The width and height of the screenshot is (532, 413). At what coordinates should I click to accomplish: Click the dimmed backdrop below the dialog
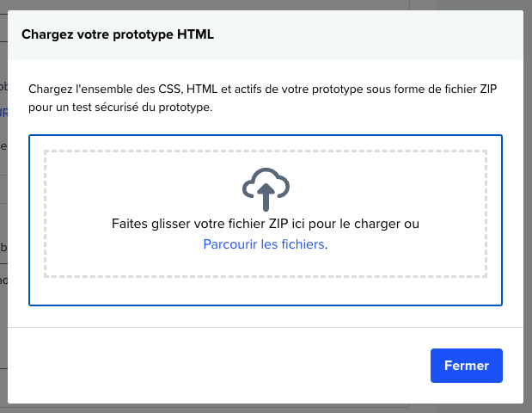point(258,408)
